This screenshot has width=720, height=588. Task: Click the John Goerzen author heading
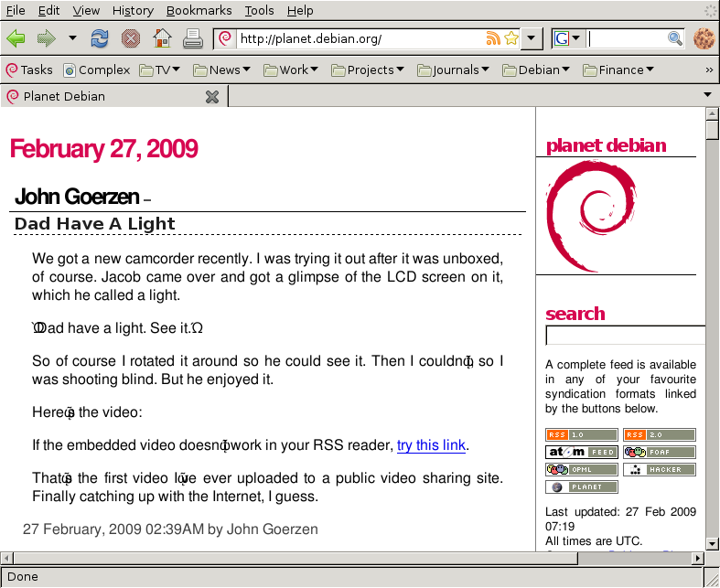click(77, 197)
